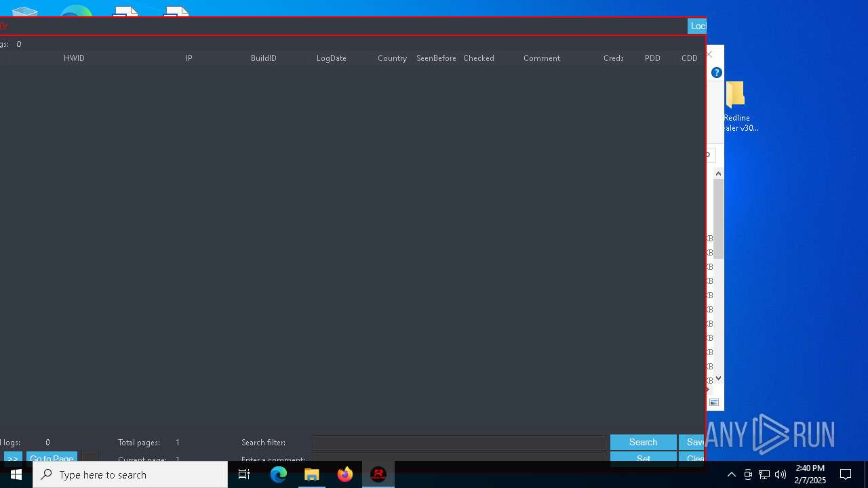Screen dimensions: 868x488
Task: Click the PDD column header
Action: coord(652,58)
